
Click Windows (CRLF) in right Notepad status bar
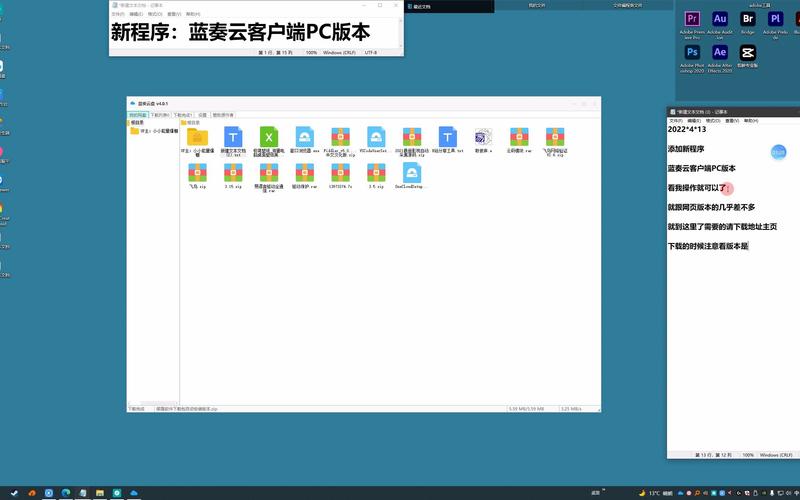[x=776, y=455]
